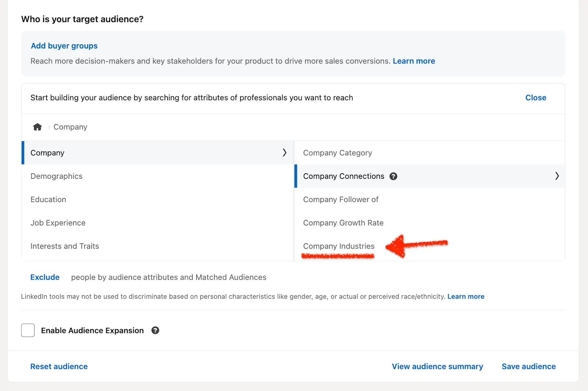Select Company Industries option
Image resolution: width=588 pixels, height=391 pixels.
[x=339, y=246]
